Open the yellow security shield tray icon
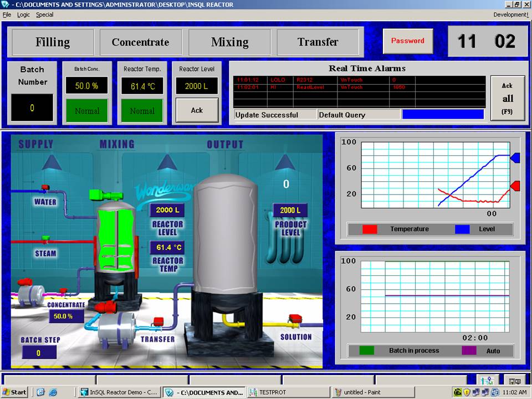This screenshot has width=532, height=399. pos(466,392)
